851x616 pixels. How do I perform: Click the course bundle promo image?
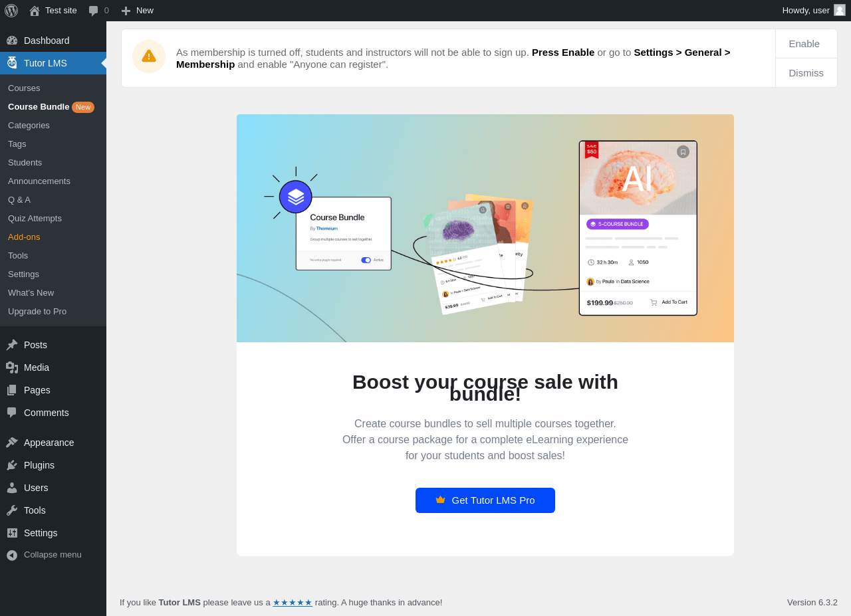[485, 228]
